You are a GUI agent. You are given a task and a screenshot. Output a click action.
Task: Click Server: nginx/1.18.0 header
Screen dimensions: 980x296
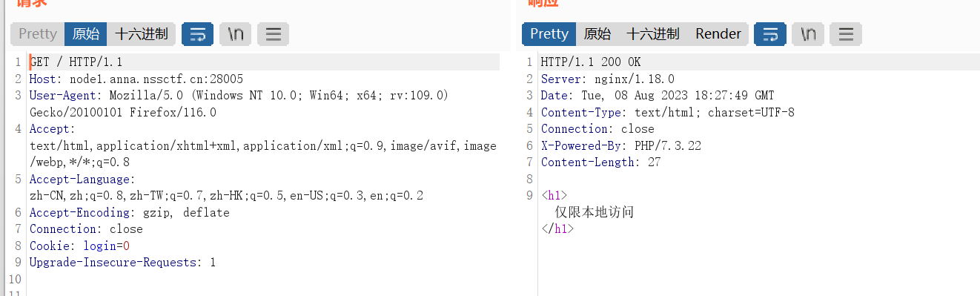[608, 79]
